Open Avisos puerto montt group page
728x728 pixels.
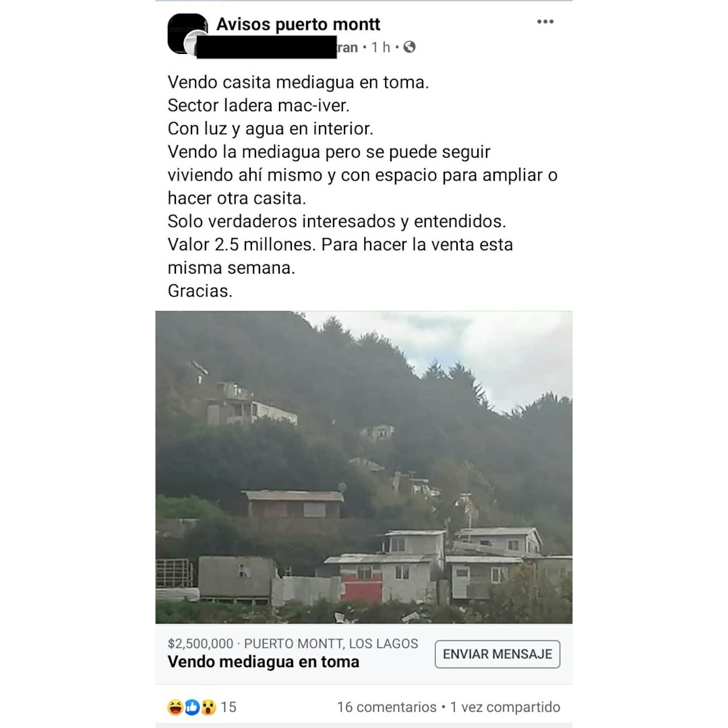(298, 24)
